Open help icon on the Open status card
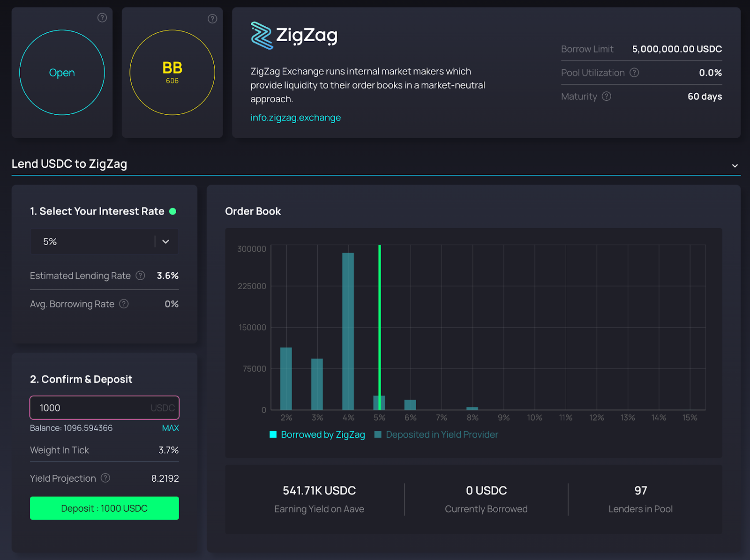Viewport: 750px width, 560px height. coord(102,18)
